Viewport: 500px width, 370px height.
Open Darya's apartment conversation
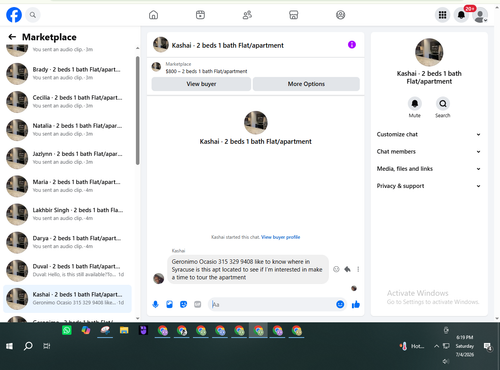click(x=68, y=242)
